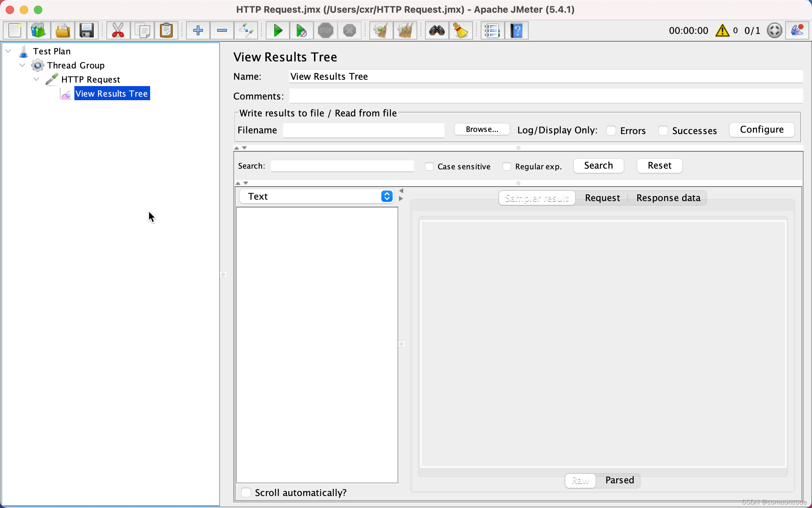Click the Filename input field
Screen dimensions: 812x508
(x=363, y=131)
